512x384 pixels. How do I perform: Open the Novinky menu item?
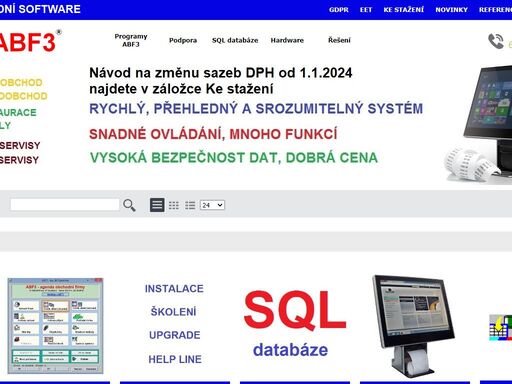[451, 10]
